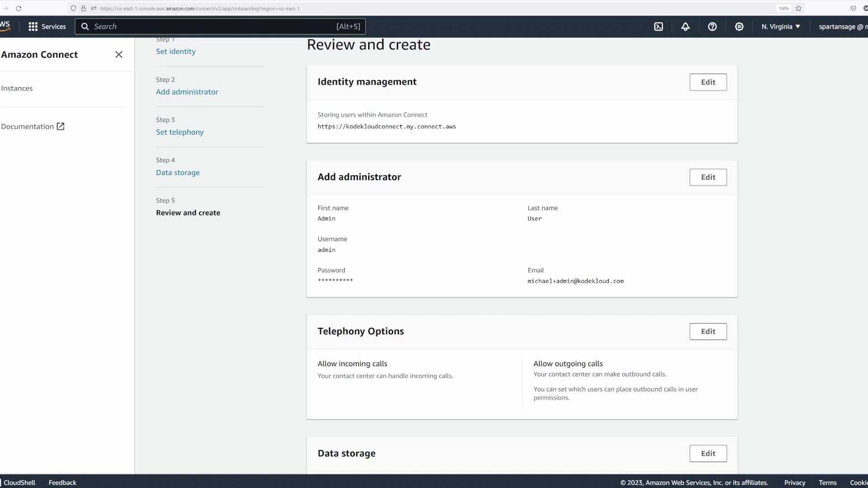Expand the N. Virginia region dropdown
This screenshot has width=868, height=488.
[x=781, y=27]
